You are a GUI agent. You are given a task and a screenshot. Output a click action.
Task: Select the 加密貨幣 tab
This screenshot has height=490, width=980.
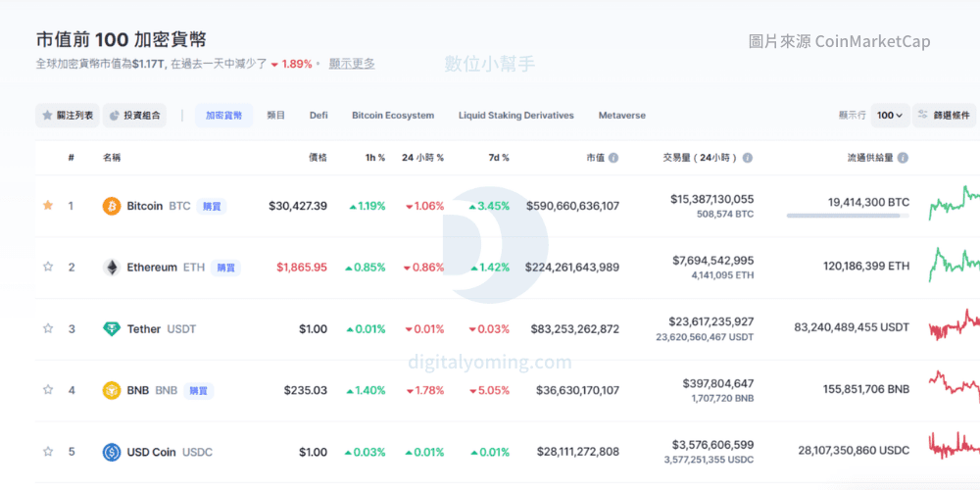(x=223, y=116)
